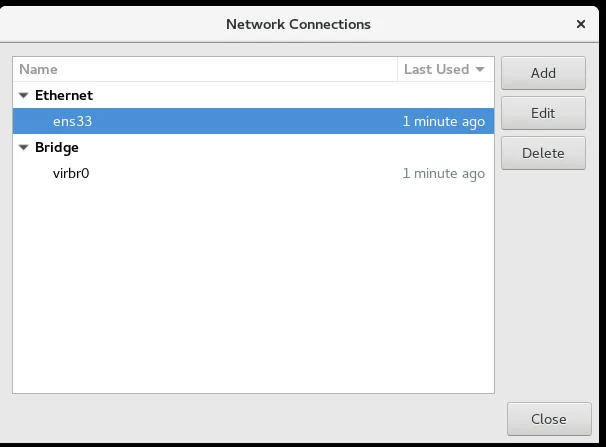Click the Bridge category label
The width and height of the screenshot is (606, 447).
[x=56, y=147]
